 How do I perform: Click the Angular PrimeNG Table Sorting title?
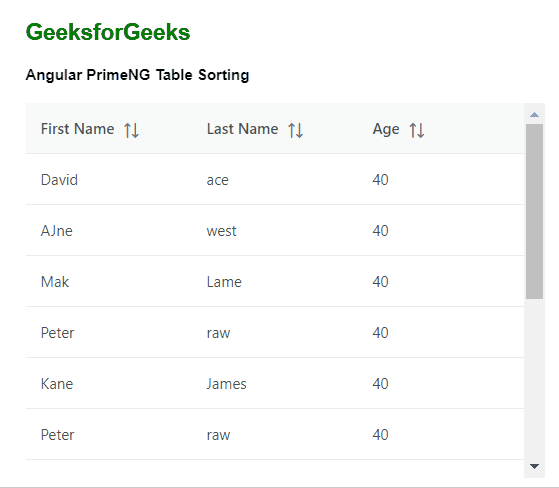[137, 75]
